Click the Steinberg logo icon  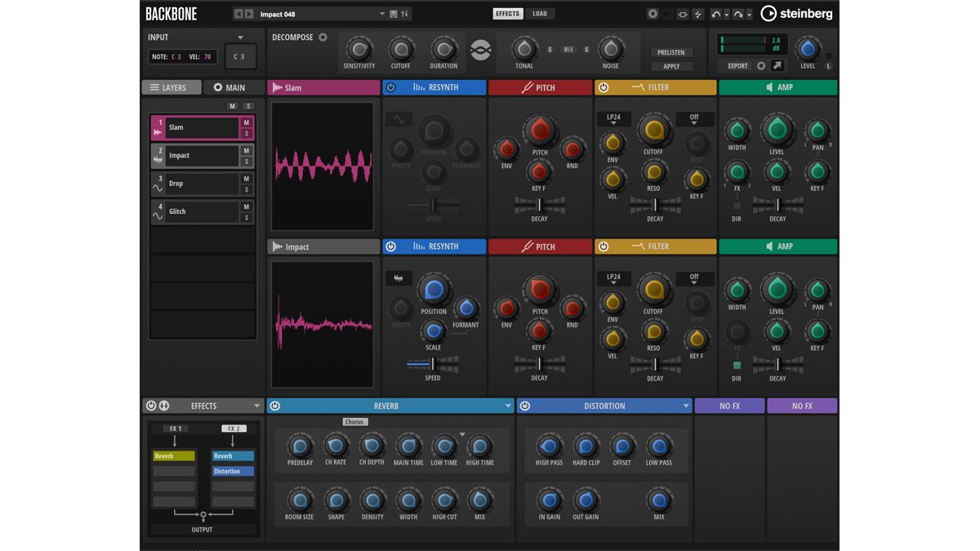[768, 13]
